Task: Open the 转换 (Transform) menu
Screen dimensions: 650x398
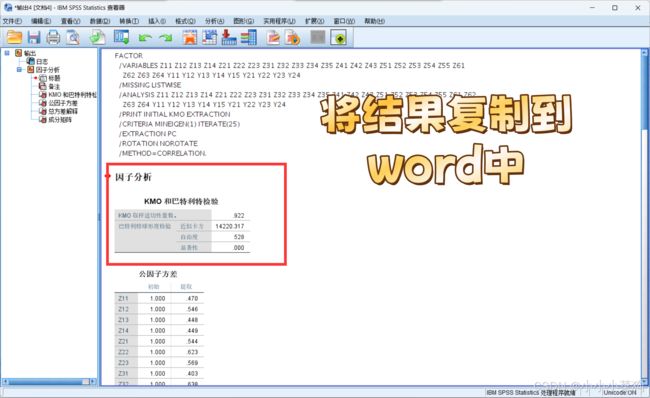Action: click(129, 21)
